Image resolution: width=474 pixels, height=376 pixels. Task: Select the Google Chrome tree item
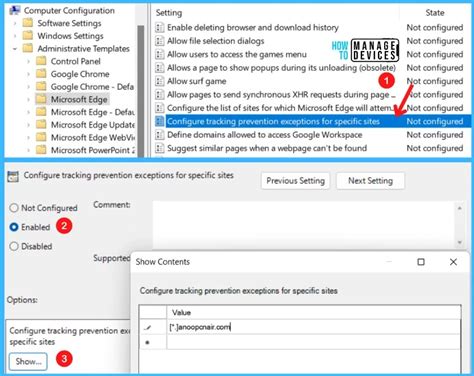[x=80, y=74]
